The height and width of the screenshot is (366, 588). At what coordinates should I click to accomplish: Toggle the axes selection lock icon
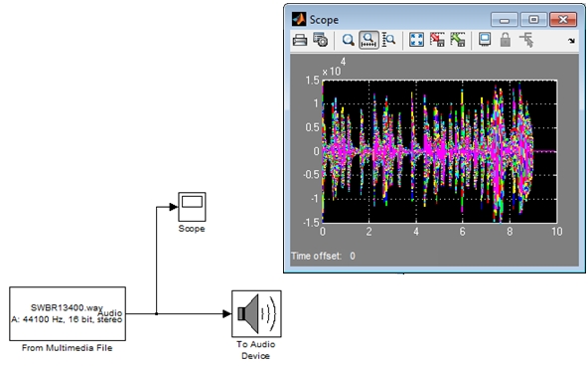(506, 40)
